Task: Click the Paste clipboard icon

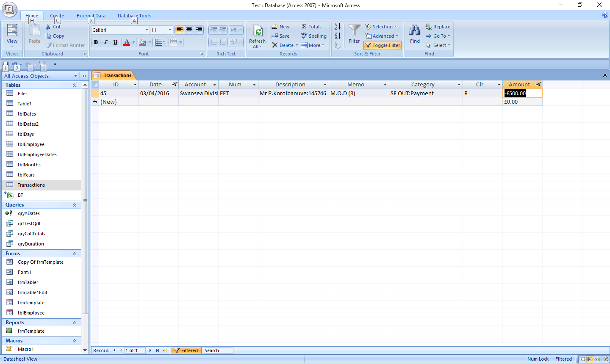Action: pos(34,31)
